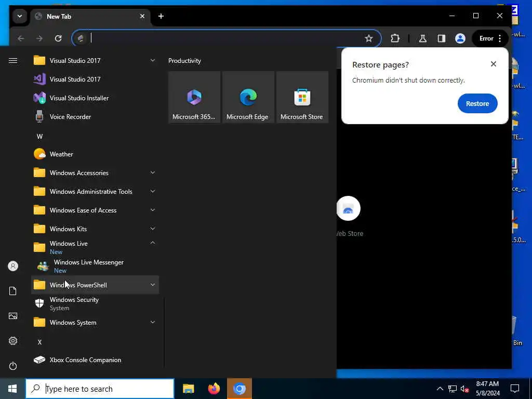
Task: Click the Error menu button
Action: pyautogui.click(x=490, y=38)
